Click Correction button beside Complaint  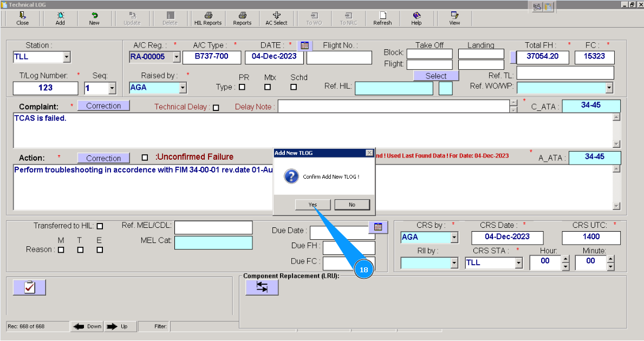tap(103, 106)
